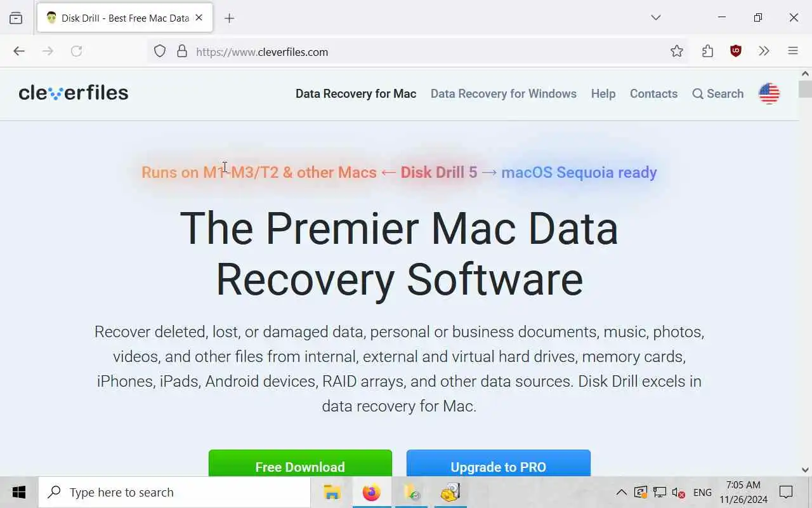Click the cleverfiles logo
This screenshot has height=508, width=812.
[74, 93]
